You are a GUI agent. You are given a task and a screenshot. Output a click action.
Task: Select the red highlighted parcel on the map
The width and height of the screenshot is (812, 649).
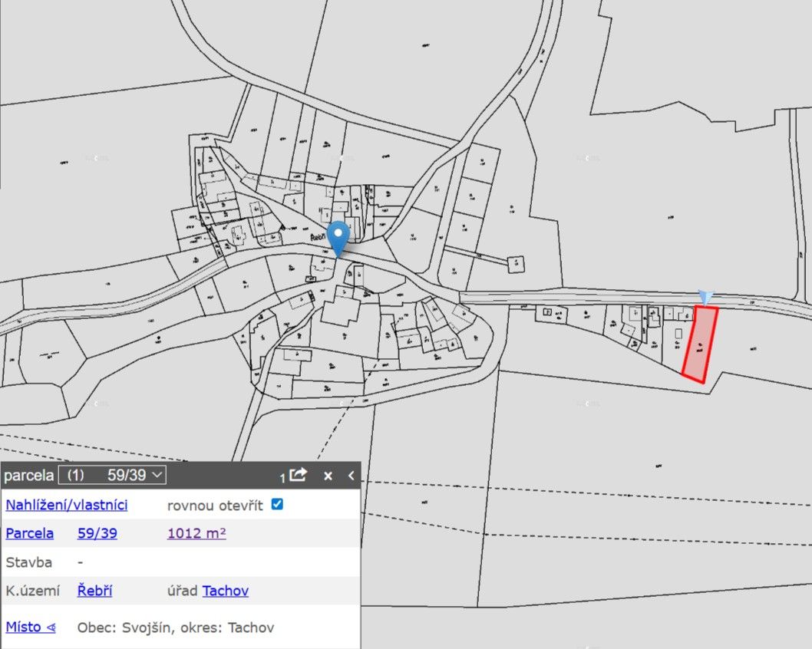(x=700, y=344)
